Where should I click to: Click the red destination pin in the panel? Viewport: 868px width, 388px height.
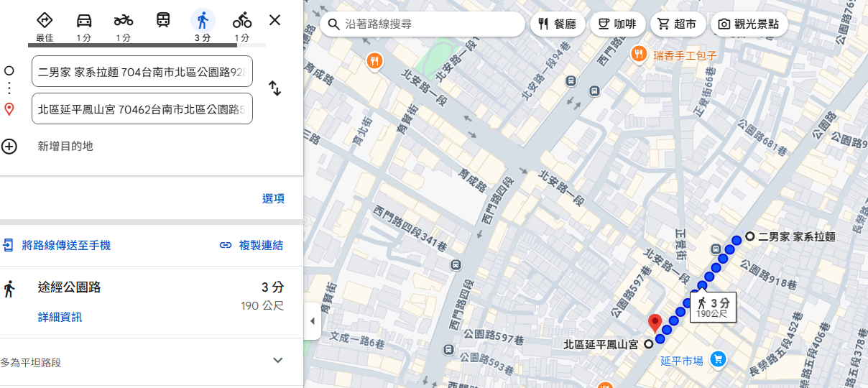coord(9,109)
